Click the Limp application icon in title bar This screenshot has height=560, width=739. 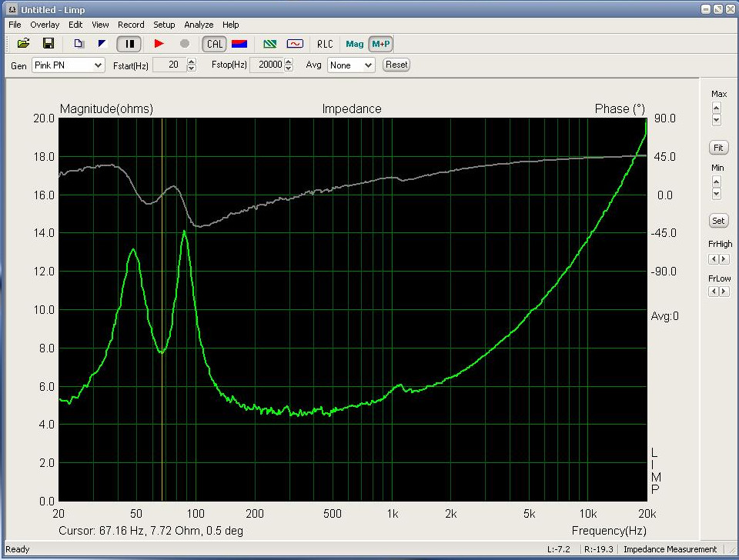(x=12, y=9)
